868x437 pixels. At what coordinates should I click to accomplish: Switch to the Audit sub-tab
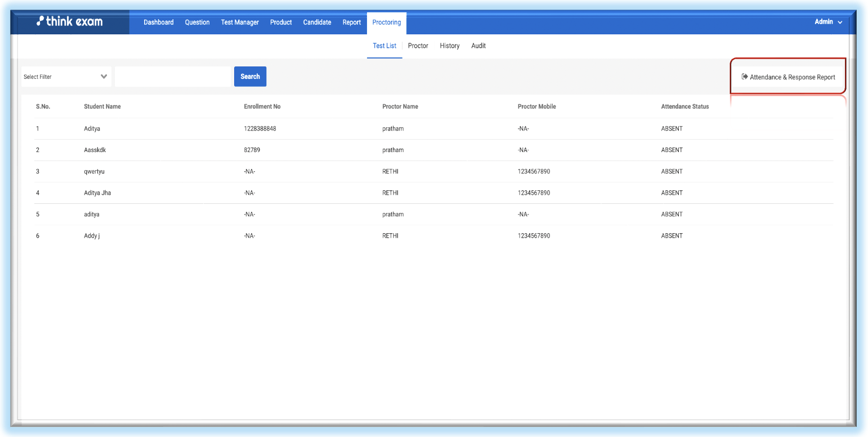coord(478,46)
